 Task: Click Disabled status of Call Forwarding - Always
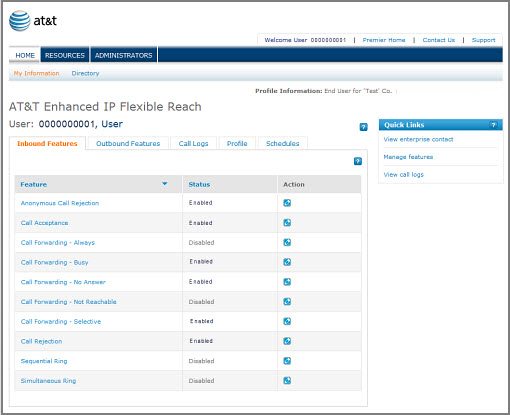click(x=201, y=243)
